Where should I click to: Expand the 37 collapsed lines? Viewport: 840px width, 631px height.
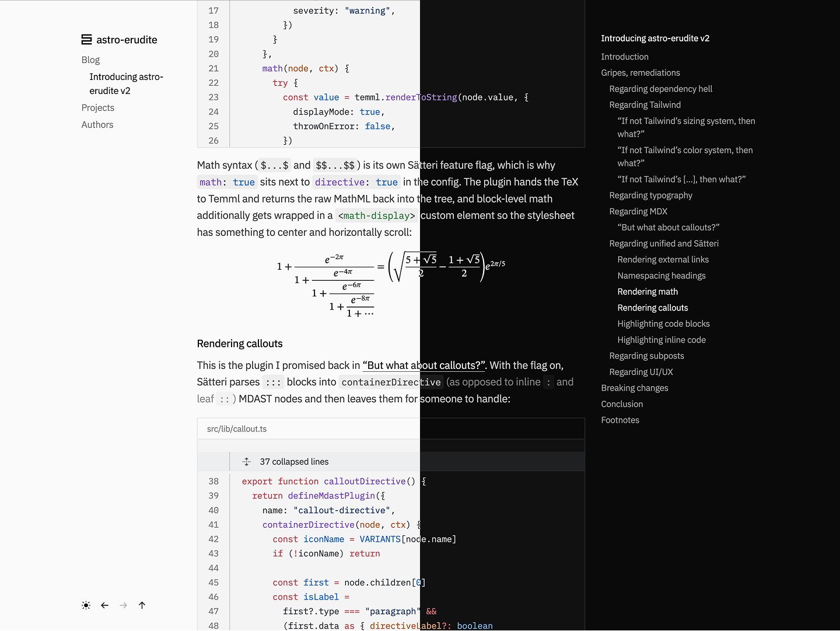(391, 462)
